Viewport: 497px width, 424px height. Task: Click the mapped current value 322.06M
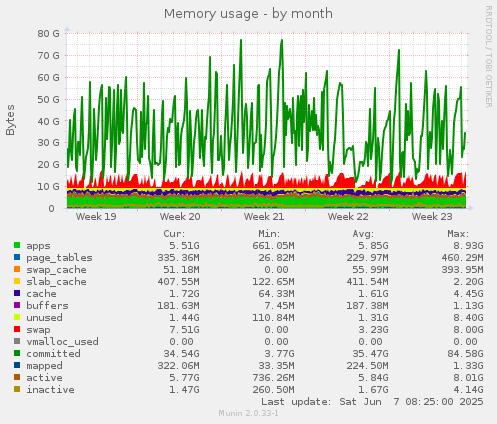coord(178,366)
